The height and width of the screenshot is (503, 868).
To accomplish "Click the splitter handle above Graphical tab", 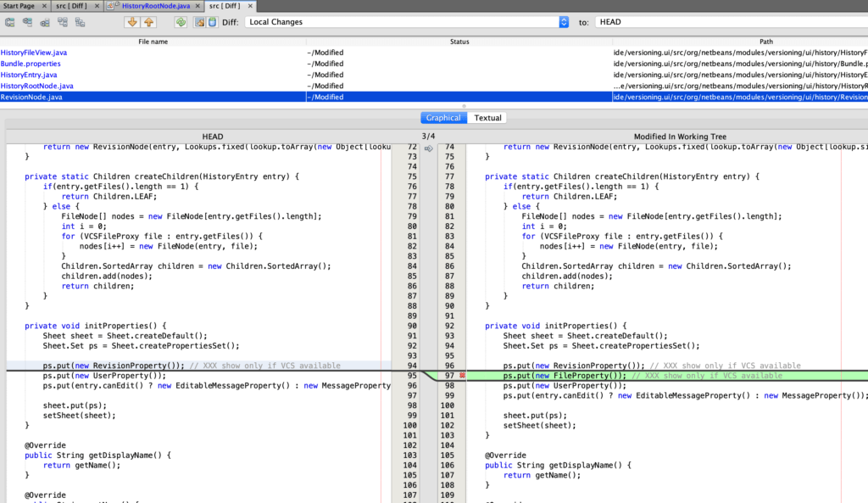I will tap(464, 106).
